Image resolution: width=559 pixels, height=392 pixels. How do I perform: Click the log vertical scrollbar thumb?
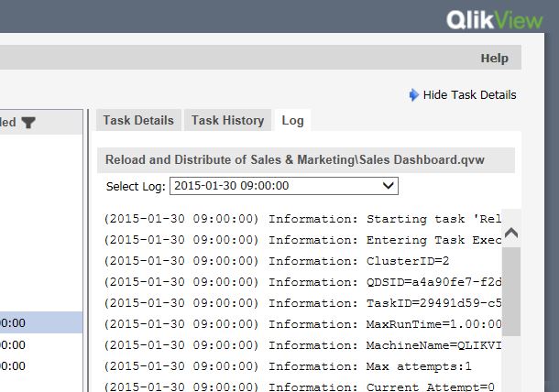tap(511, 291)
